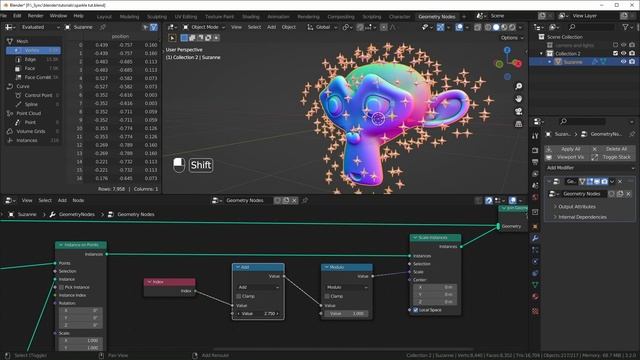Choose the select box tool icon in viewport
The height and width of the screenshot is (360, 640).
pos(172,38)
